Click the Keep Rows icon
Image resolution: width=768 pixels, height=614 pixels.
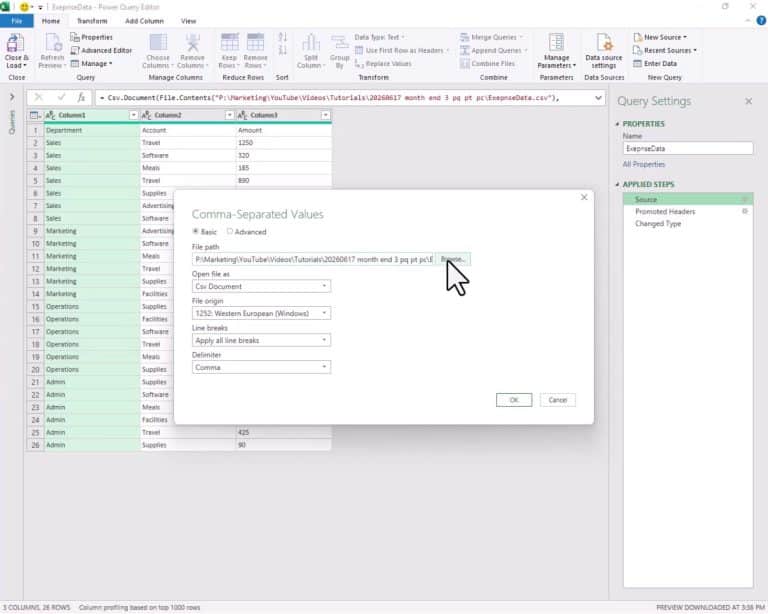pyautogui.click(x=229, y=43)
